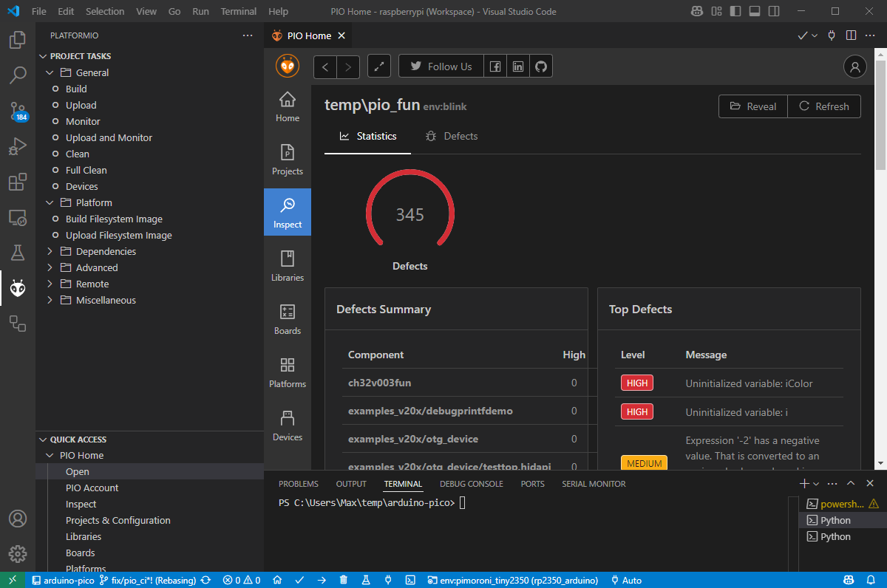Open PlatformIO terminal icon in status bar
887x588 pixels.
[410, 581]
